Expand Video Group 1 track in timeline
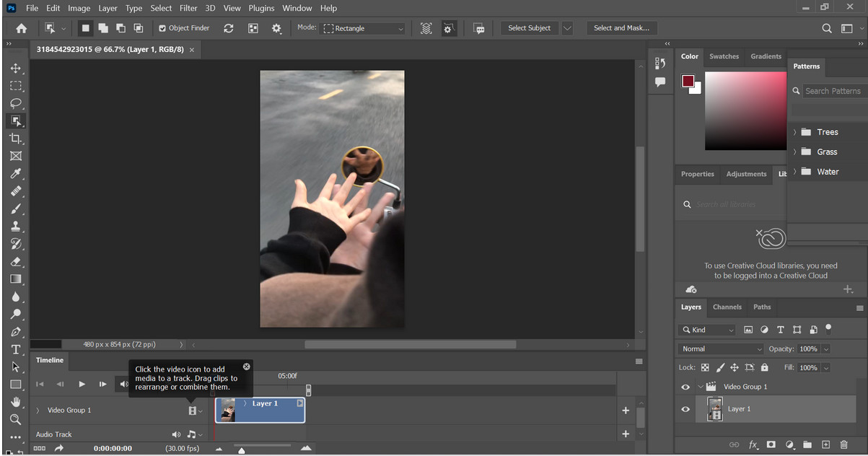This screenshot has height=456, width=868. (38, 411)
